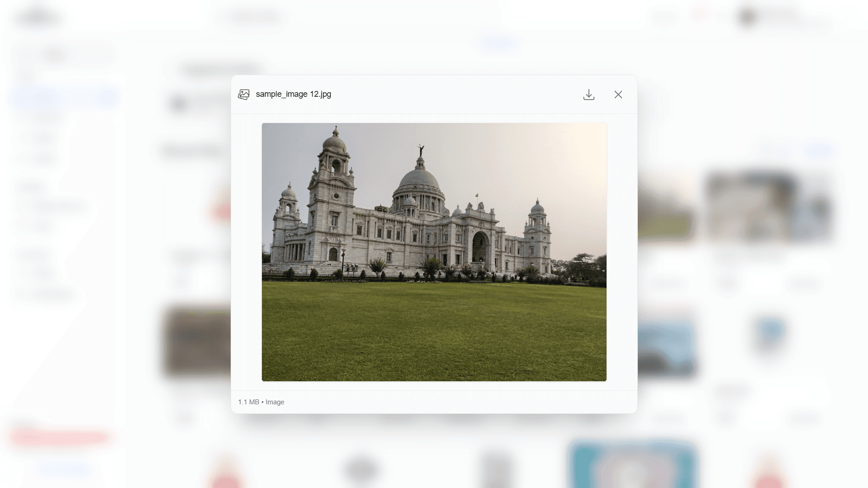Click the 1.1 MB • Image file info
The height and width of the screenshot is (488, 868).
coord(261,402)
